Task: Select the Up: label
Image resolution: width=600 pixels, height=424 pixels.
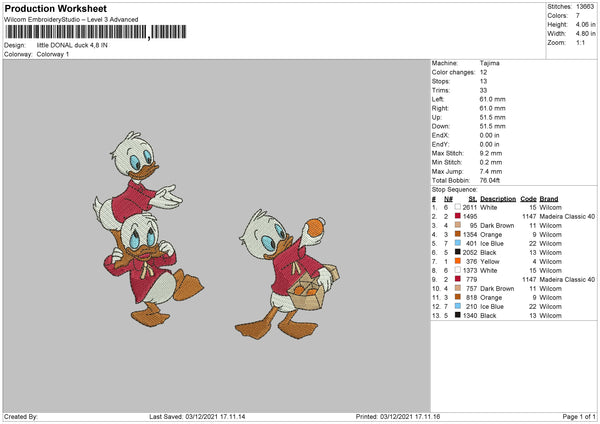Action: 437,117
